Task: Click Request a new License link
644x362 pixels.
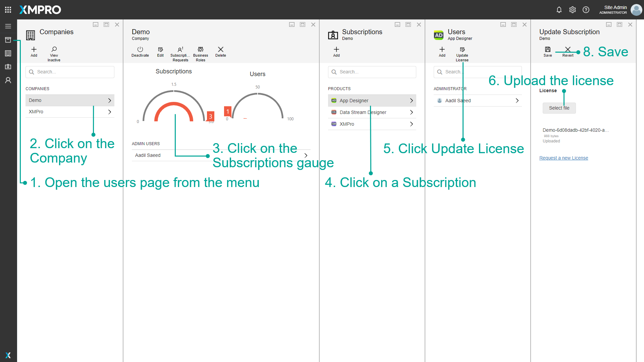Action: [563, 158]
